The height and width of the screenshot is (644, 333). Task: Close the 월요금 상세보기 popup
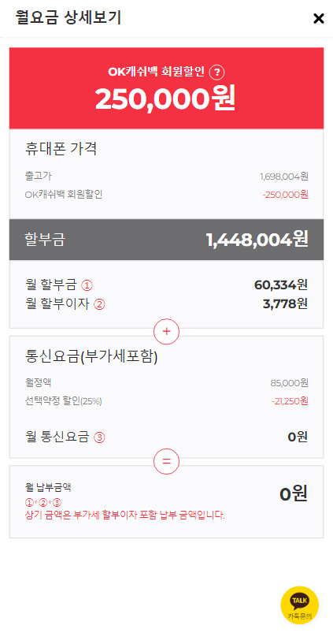pos(318,18)
